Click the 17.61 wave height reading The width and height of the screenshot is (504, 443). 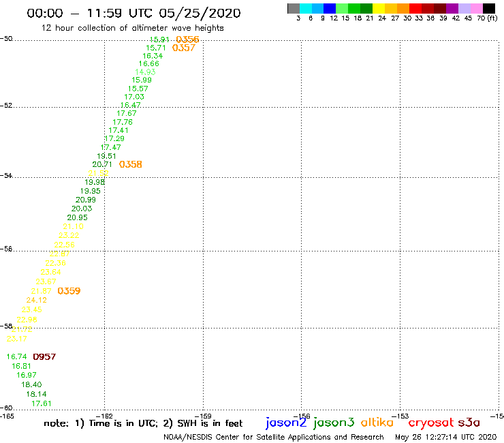pyautogui.click(x=42, y=403)
